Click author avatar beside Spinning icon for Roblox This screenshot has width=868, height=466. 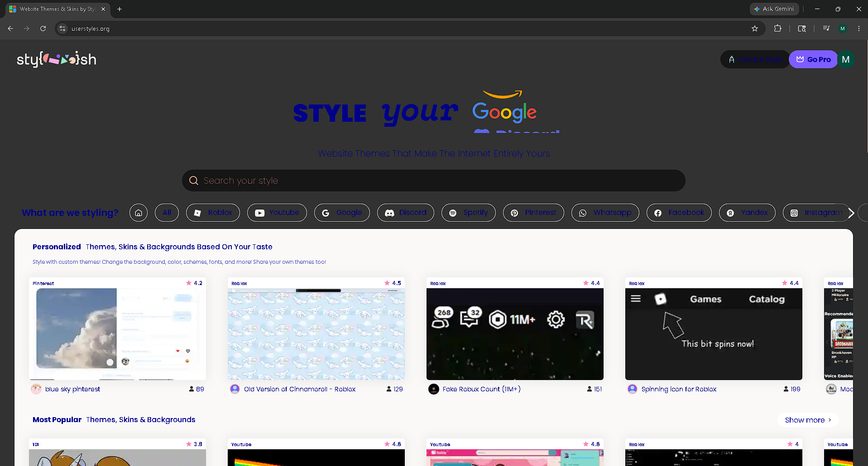(633, 389)
